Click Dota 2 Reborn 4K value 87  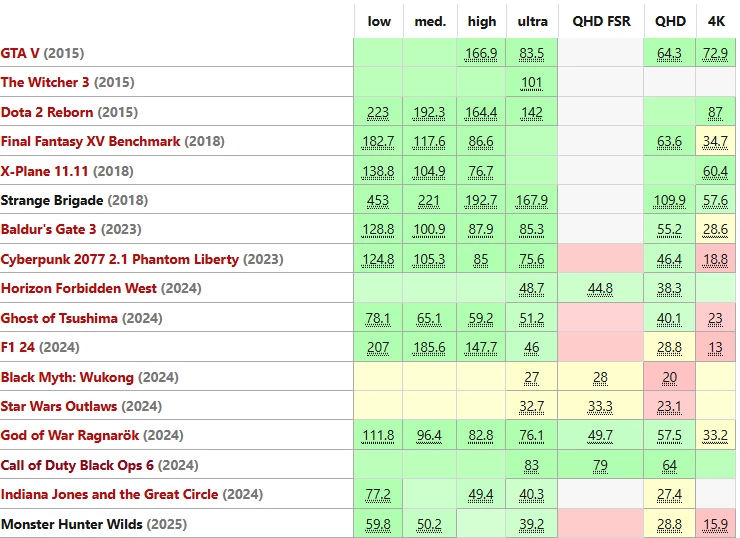715,112
